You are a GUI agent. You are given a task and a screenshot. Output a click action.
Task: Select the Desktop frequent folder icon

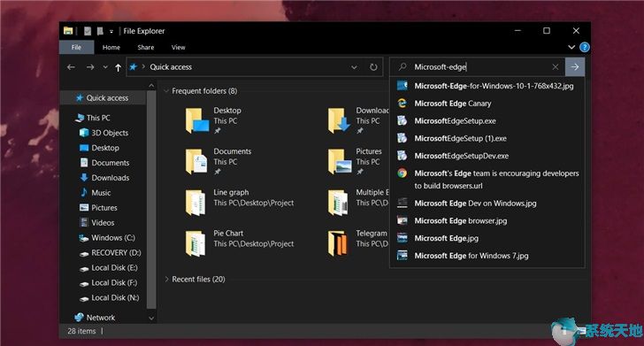pyautogui.click(x=197, y=120)
